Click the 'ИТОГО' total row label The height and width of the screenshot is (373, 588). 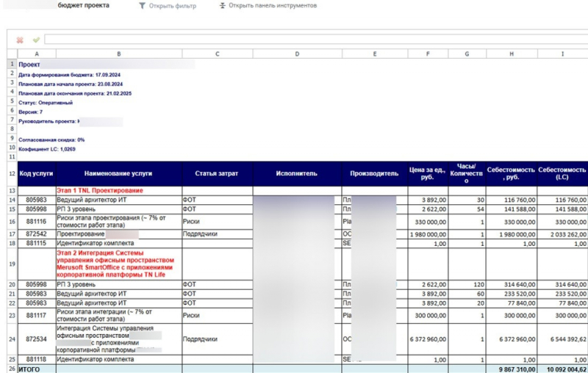pyautogui.click(x=29, y=369)
